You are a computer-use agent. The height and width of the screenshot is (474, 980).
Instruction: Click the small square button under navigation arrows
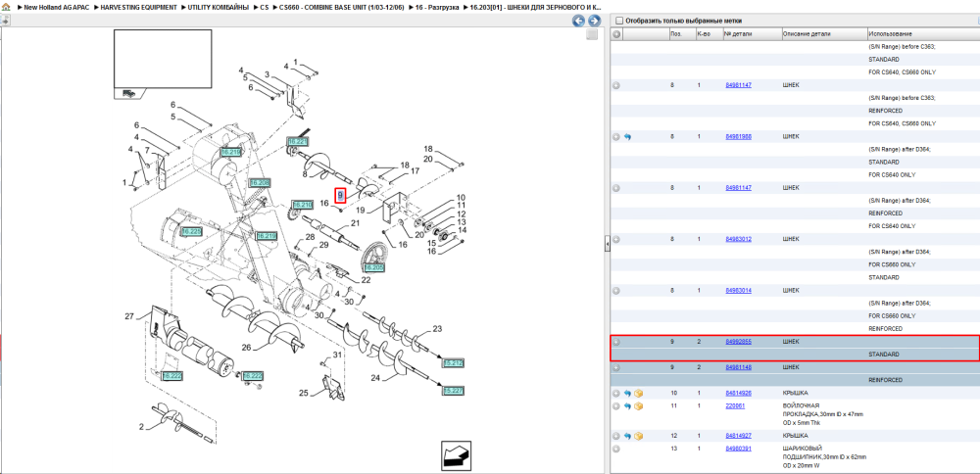[x=592, y=35]
